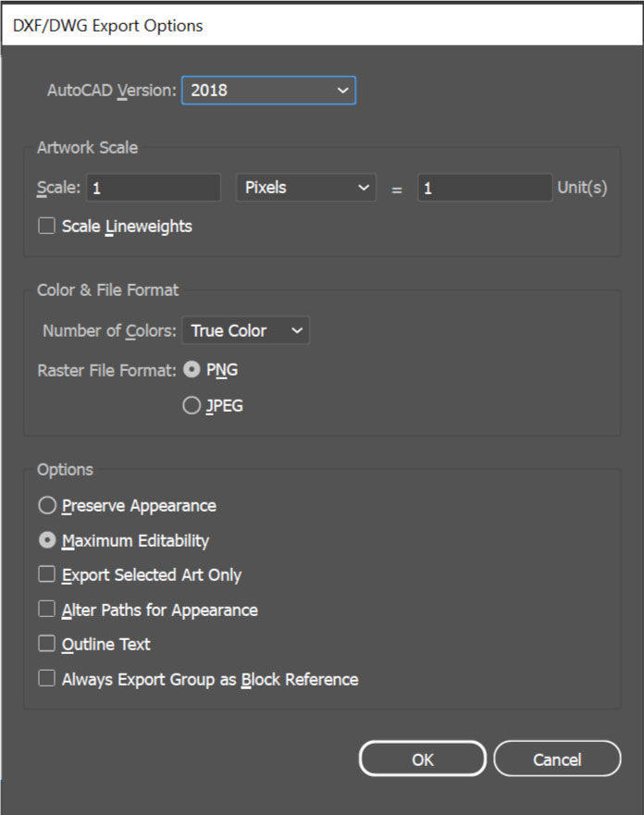This screenshot has width=644, height=815.
Task: Select the PNG raster file format
Action: click(192, 369)
